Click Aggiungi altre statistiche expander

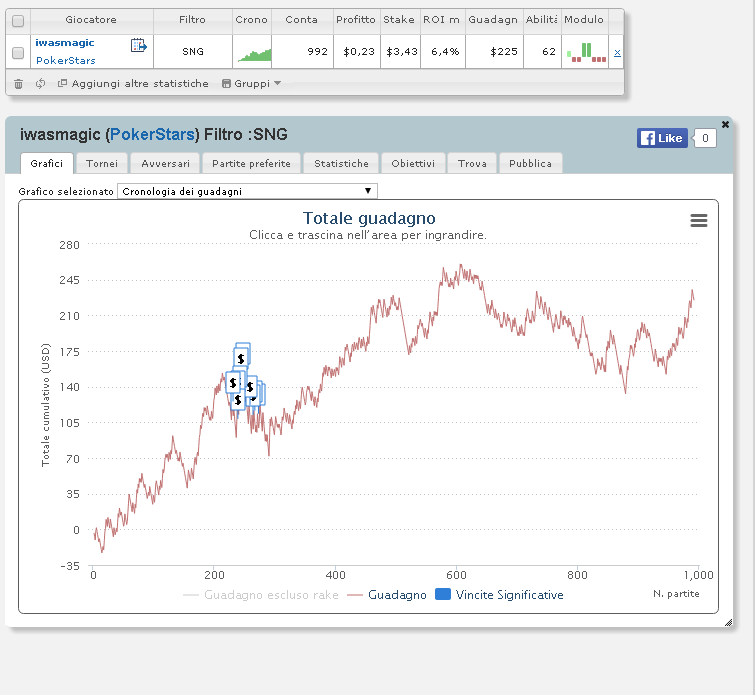pos(133,83)
